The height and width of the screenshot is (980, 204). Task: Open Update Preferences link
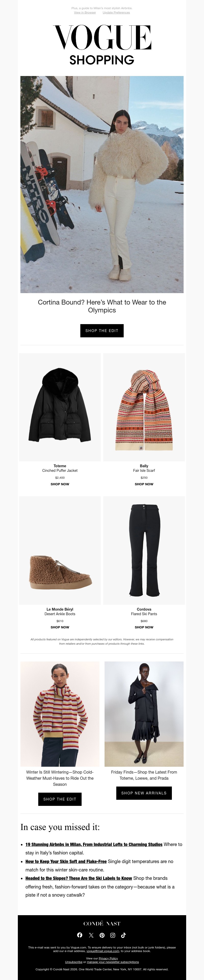pos(116,12)
